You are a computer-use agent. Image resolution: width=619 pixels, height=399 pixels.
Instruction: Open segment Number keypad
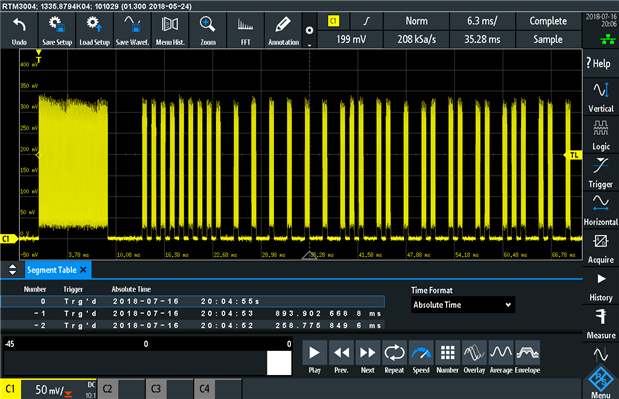(x=447, y=358)
